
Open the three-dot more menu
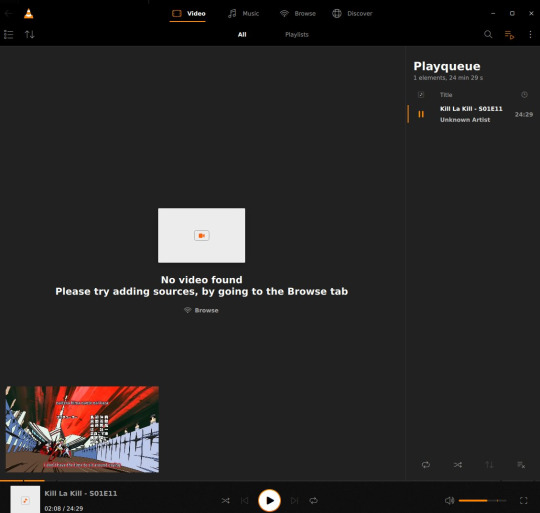tap(530, 34)
